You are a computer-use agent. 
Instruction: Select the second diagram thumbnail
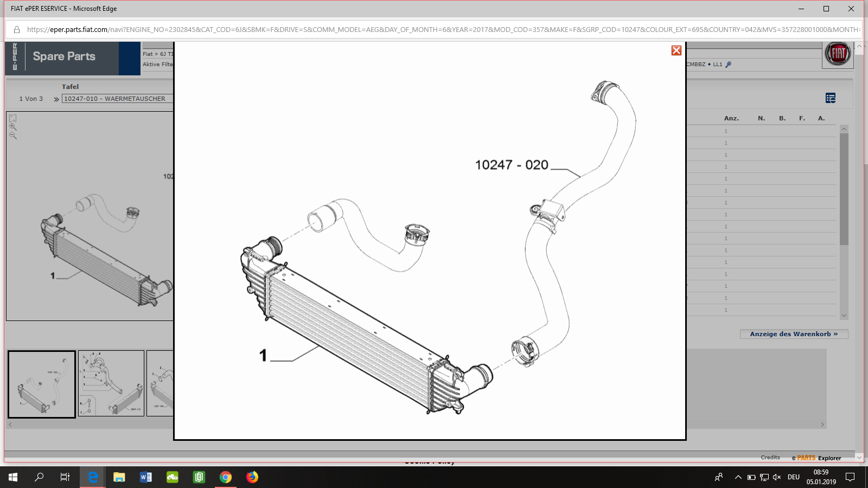111,383
